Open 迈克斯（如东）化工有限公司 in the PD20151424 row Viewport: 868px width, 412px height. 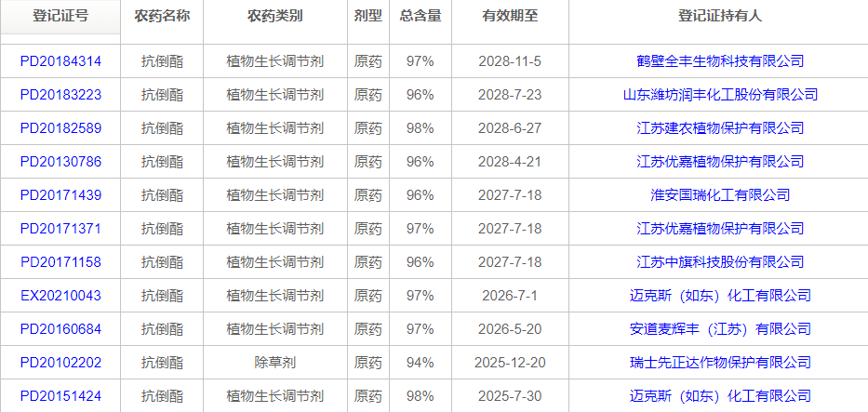tap(720, 396)
